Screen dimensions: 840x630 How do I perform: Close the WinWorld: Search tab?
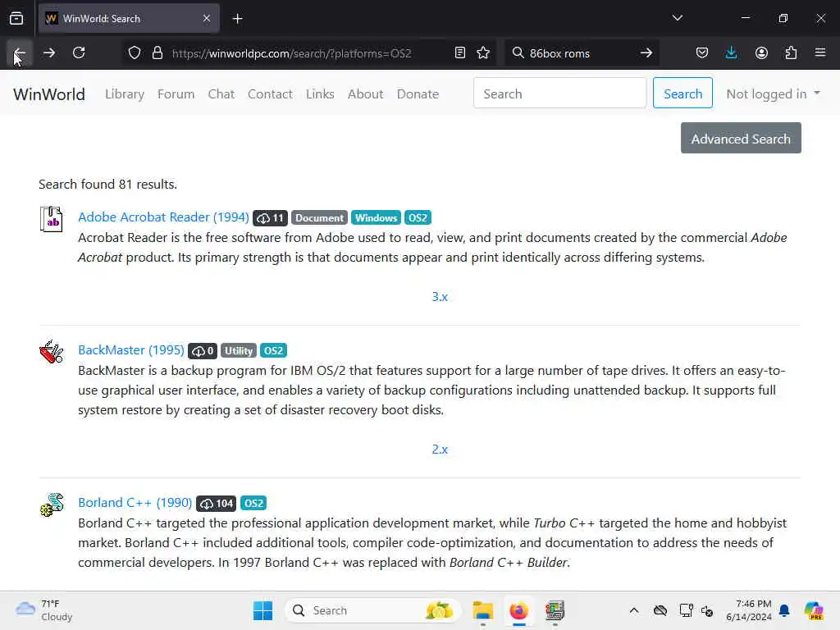pyautogui.click(x=207, y=19)
